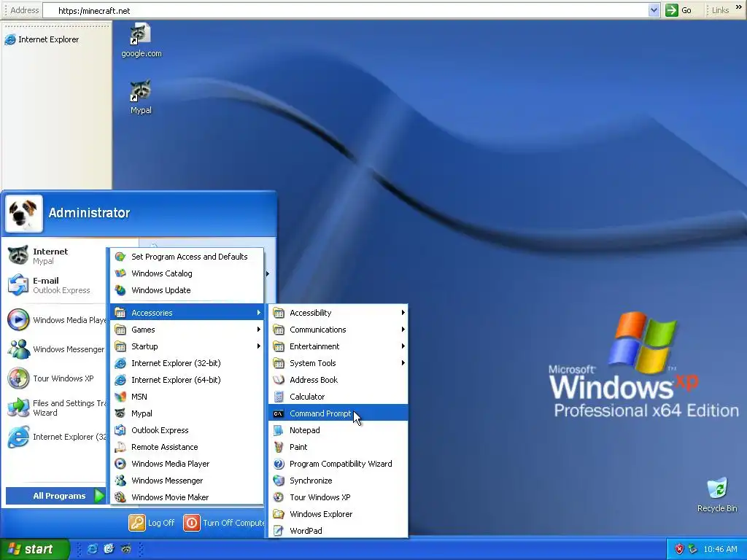Click the 10:46 AM clock
The width and height of the screenshot is (747, 560).
tap(720, 549)
